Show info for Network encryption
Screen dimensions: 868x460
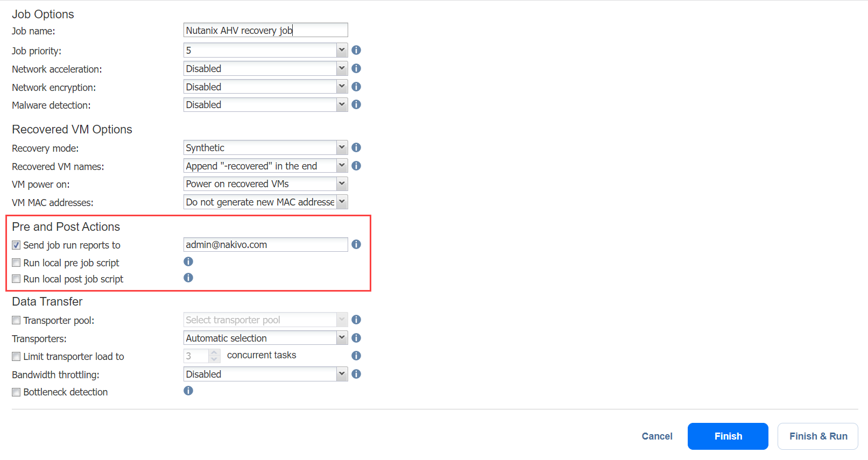click(356, 87)
